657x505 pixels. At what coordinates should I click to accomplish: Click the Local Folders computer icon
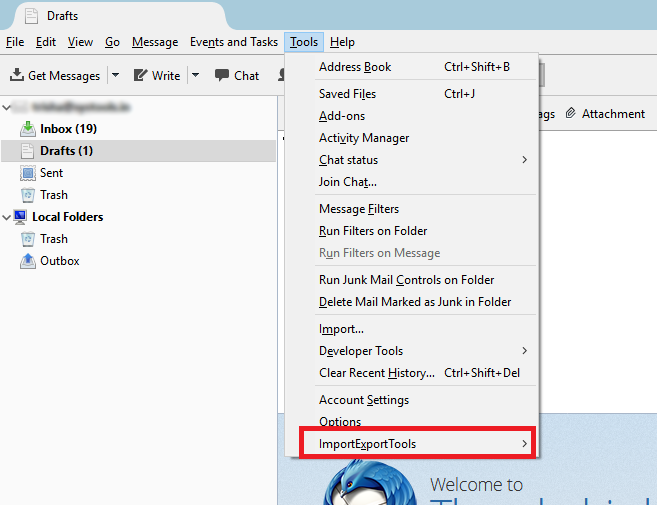pos(20,217)
